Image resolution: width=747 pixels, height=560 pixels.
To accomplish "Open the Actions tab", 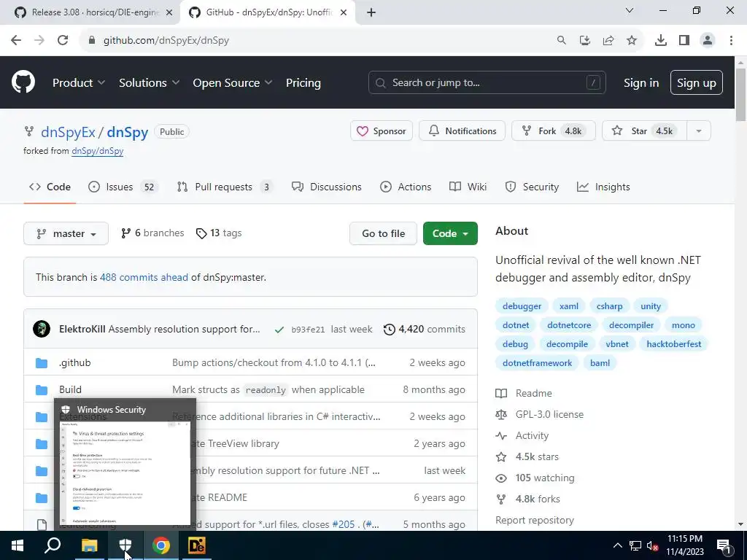I will coord(406,187).
